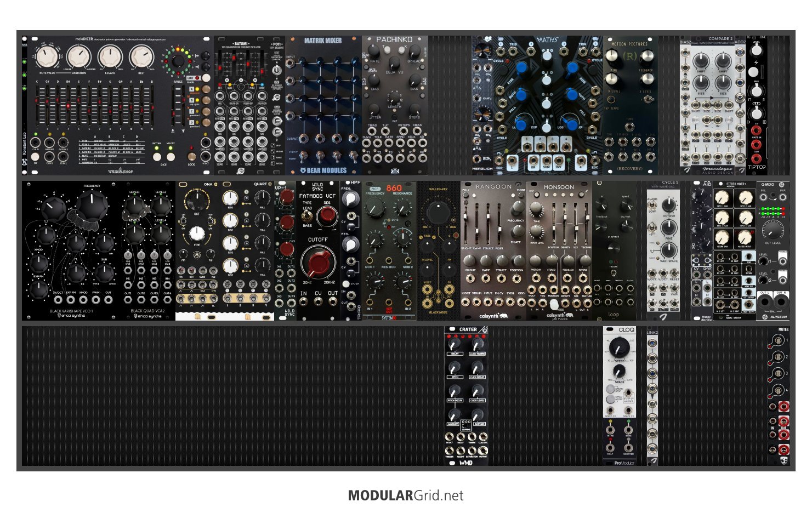
Task: Click the Fatmoog VCF CUTOFF knob
Action: click(317, 262)
